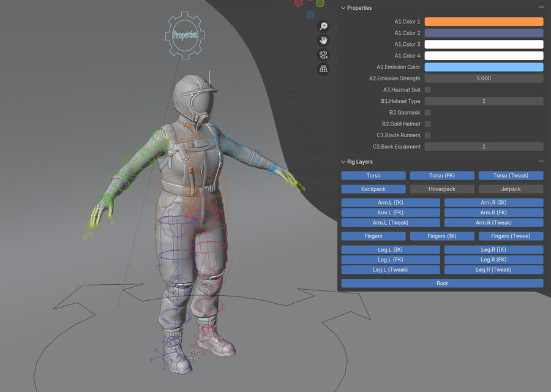Activate the Arm.R (IK) layer
Screen dimensions: 551x392
coord(493,202)
